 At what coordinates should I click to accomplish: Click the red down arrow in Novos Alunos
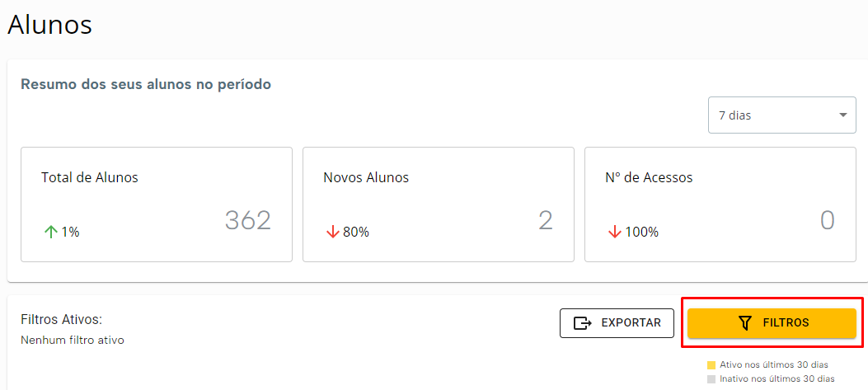click(x=332, y=232)
